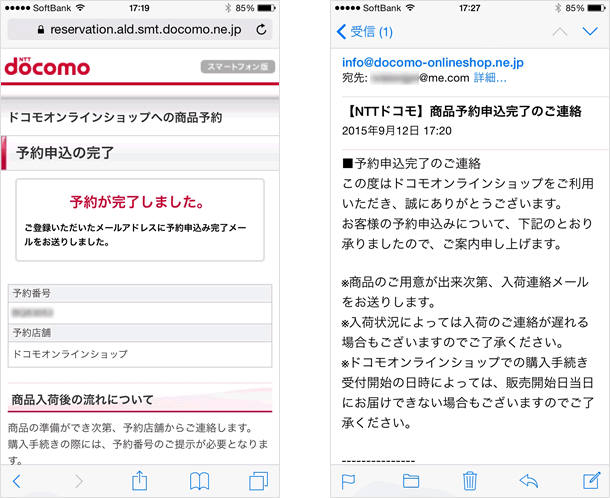Open 詳細... recipient details
The image size is (610, 498).
490,78
